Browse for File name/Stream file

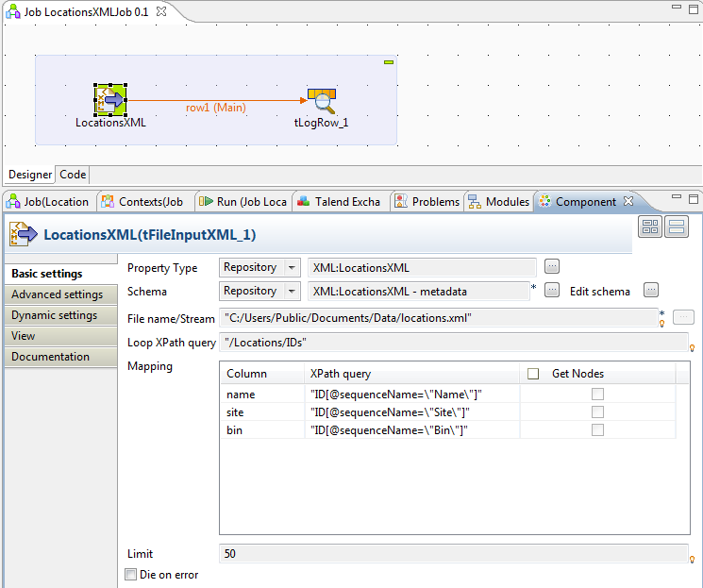683,317
